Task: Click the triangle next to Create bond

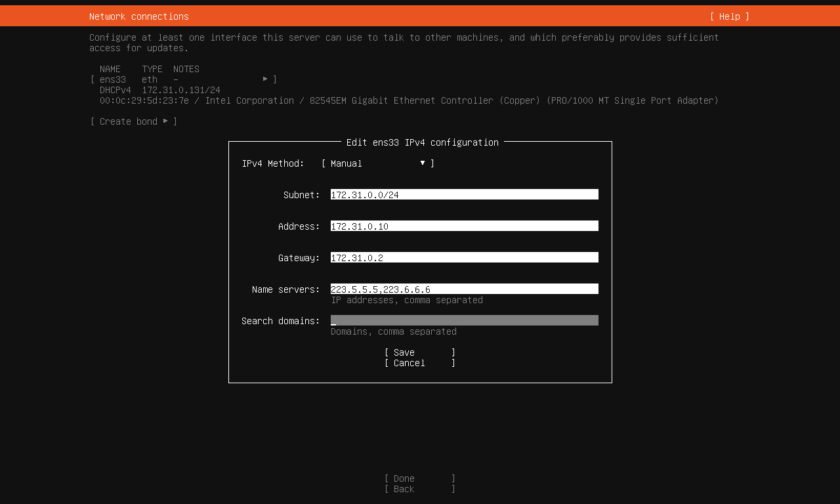Action: coord(165,121)
